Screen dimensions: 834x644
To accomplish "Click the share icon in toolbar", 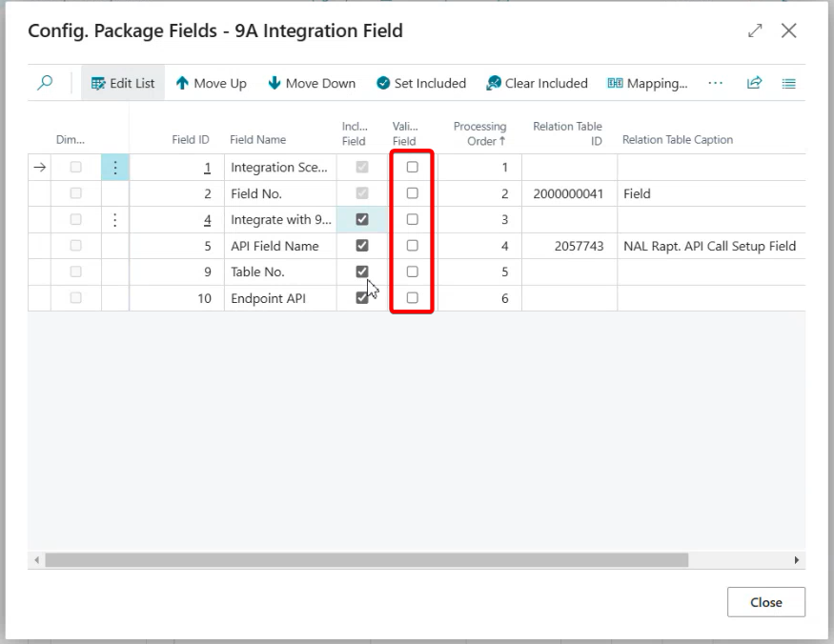I will pyautogui.click(x=754, y=83).
